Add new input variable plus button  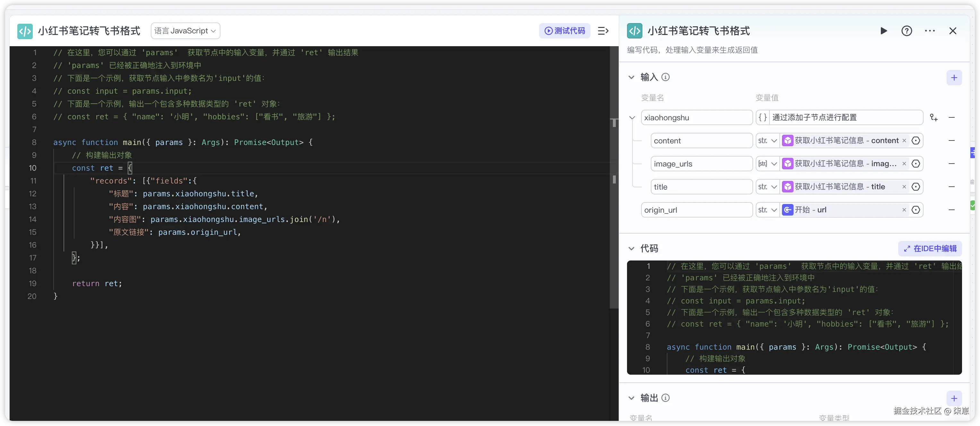click(x=954, y=78)
